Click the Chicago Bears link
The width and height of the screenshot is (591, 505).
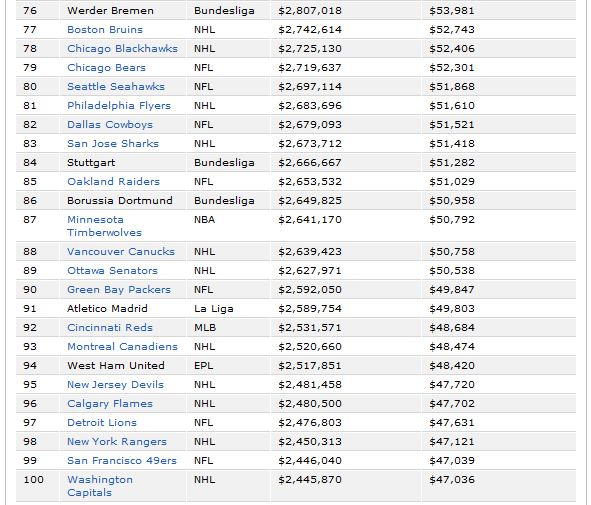tap(106, 68)
